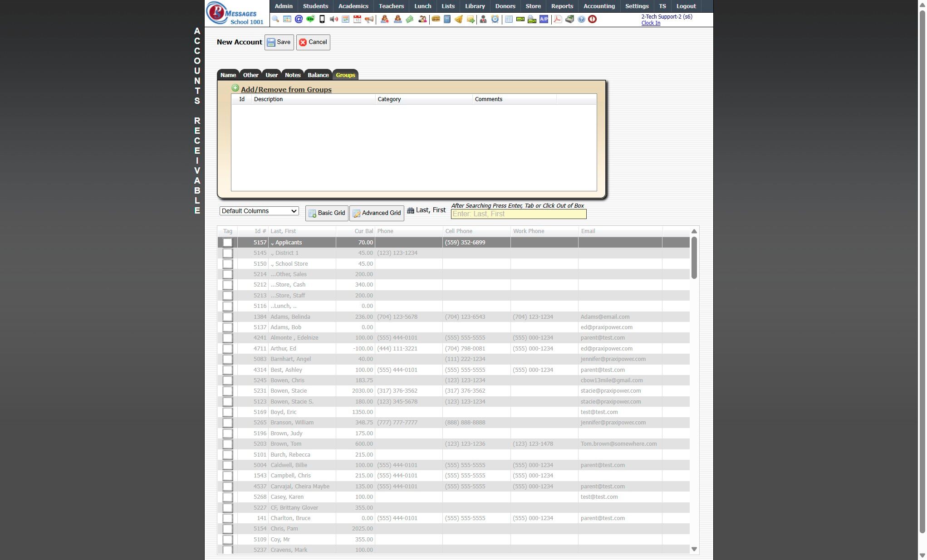927x560 pixels.
Task: Click the red exclamation alert icon
Action: [592, 19]
